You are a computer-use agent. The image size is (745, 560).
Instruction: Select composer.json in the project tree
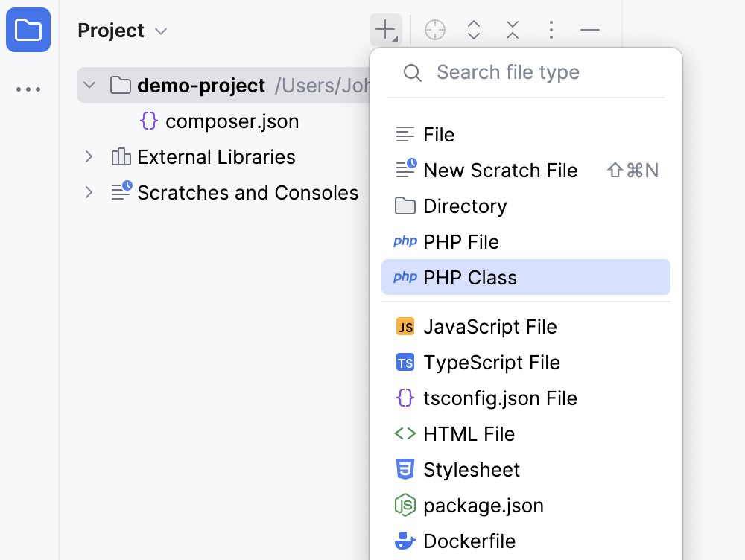(x=232, y=121)
